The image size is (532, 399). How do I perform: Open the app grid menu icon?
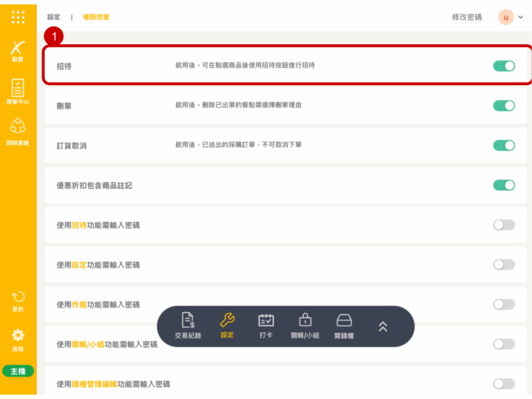tap(18, 17)
